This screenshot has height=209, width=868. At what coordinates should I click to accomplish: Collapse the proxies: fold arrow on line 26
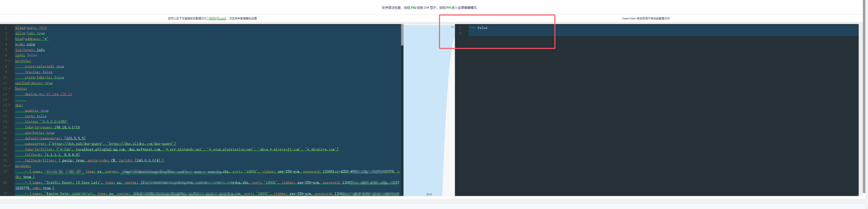point(9,166)
